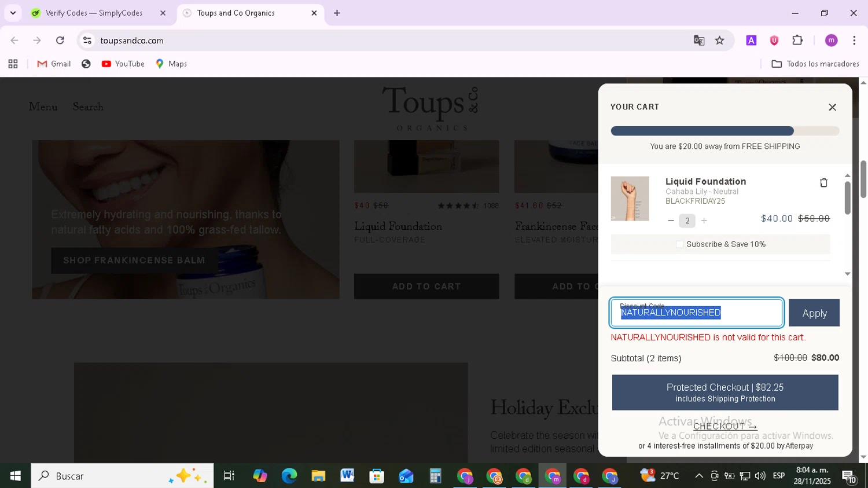The width and height of the screenshot is (868, 488).
Task: Open Protected Checkout for $82.25
Action: (x=725, y=392)
